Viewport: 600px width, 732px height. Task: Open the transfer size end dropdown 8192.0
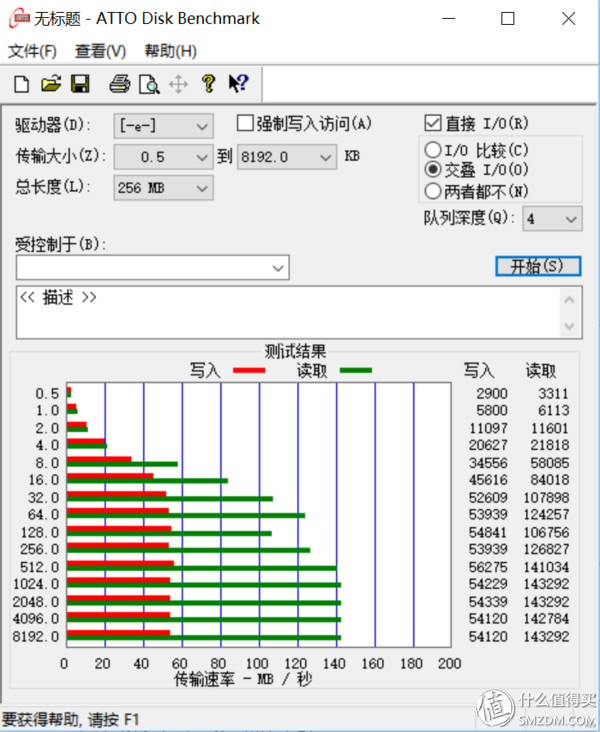click(287, 157)
